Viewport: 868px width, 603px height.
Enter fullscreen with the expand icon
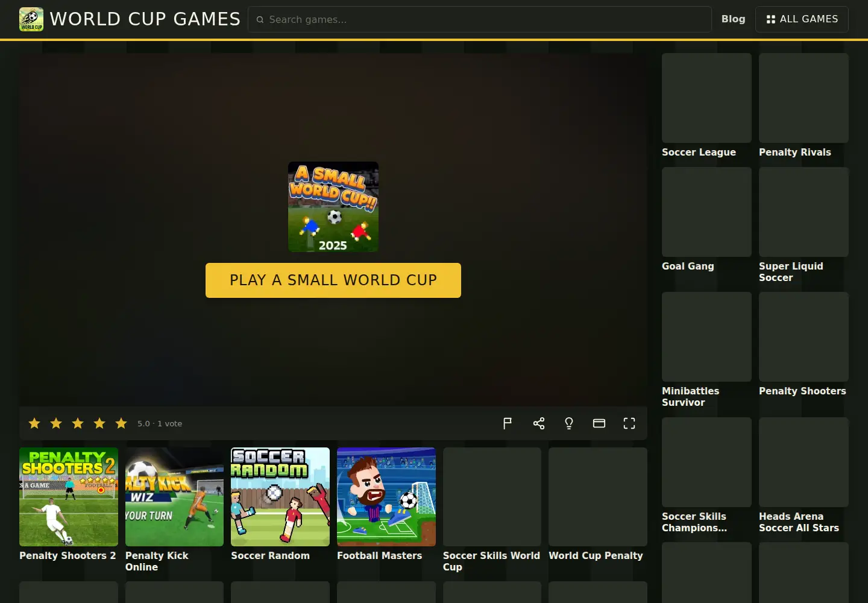tap(629, 423)
